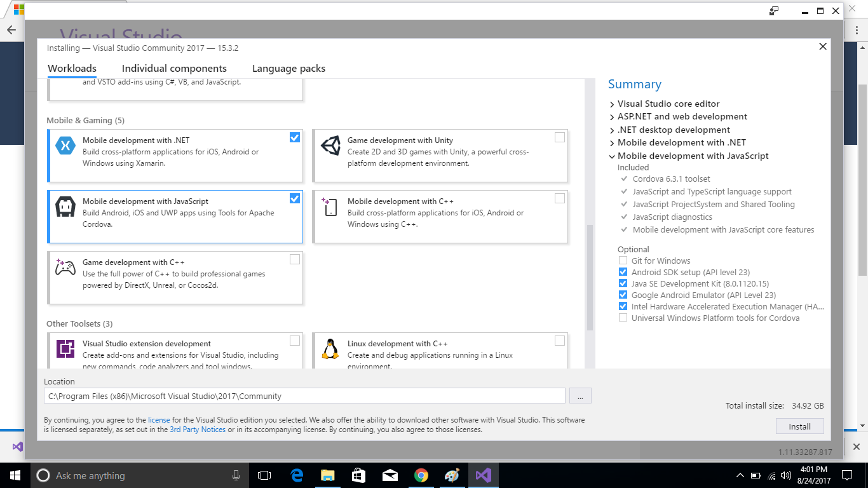Switch to Individual components tab
Screen dimensions: 868x488
pos(174,69)
